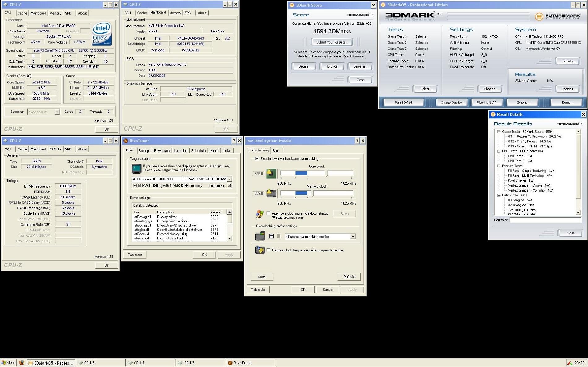This screenshot has width=588, height=367.
Task: Open the Processor #1 selection dropdown
Action: coord(57,112)
